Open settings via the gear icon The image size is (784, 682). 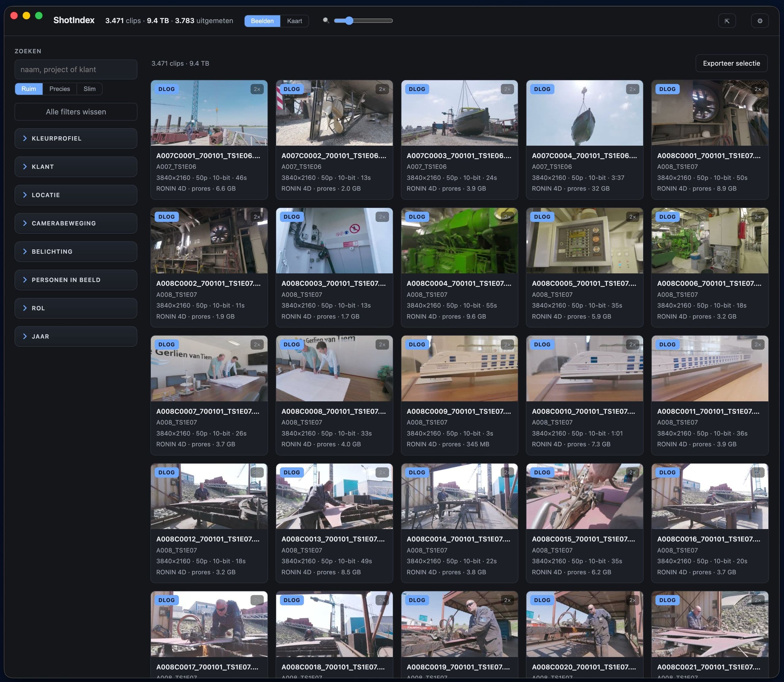759,21
